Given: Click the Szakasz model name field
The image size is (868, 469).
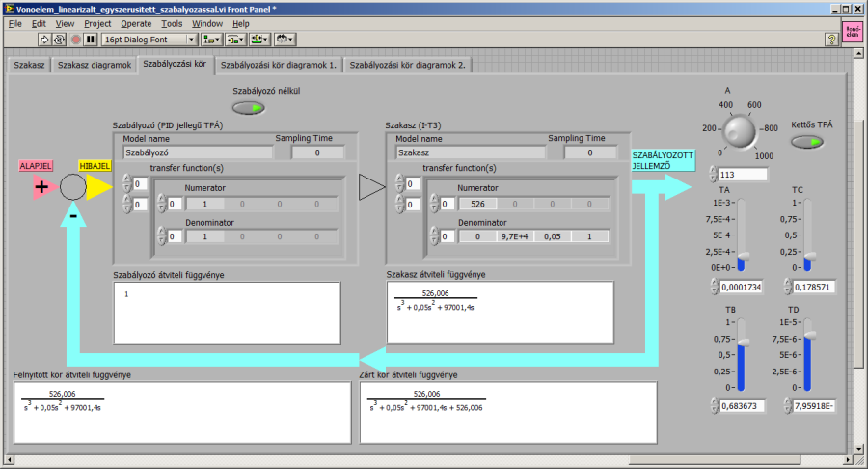Looking at the screenshot, I should pos(469,152).
